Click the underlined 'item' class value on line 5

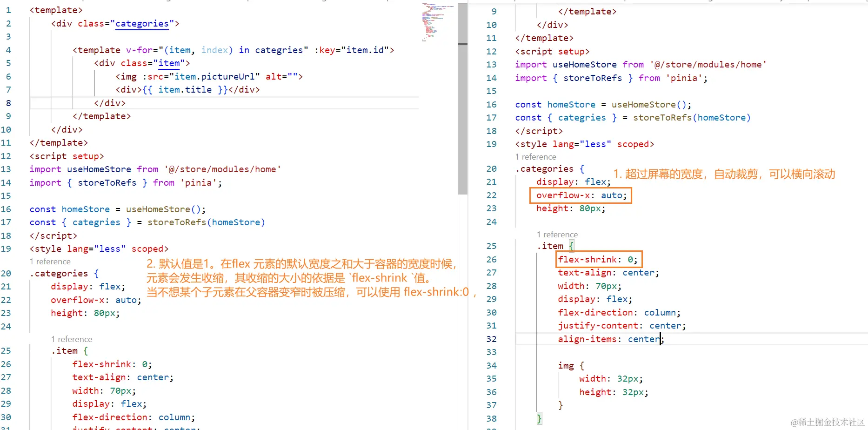[x=169, y=63]
